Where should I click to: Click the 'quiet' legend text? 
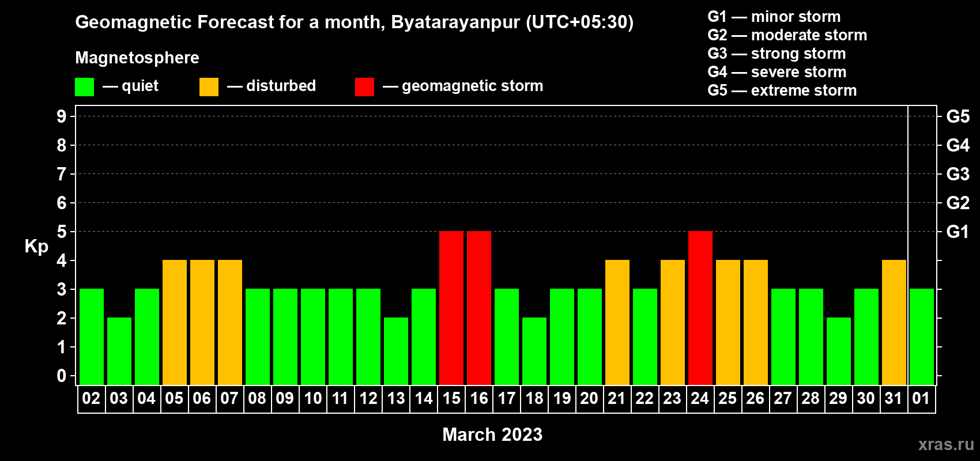pyautogui.click(x=140, y=86)
